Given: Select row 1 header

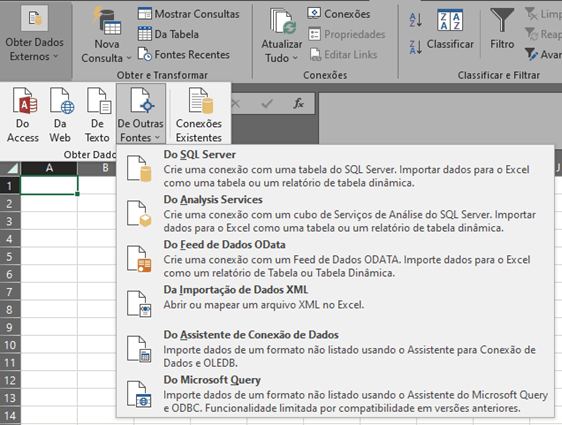Looking at the screenshot, I should (10, 185).
